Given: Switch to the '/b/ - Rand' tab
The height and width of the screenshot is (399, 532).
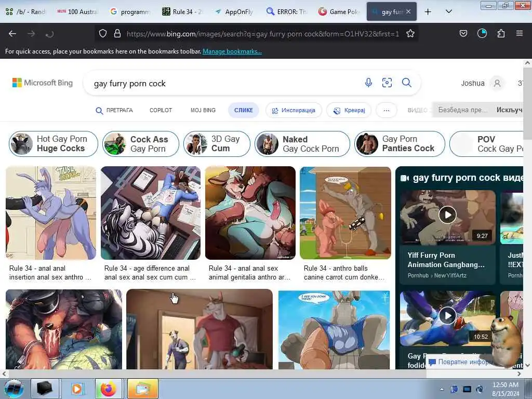Looking at the screenshot, I should coord(25,11).
